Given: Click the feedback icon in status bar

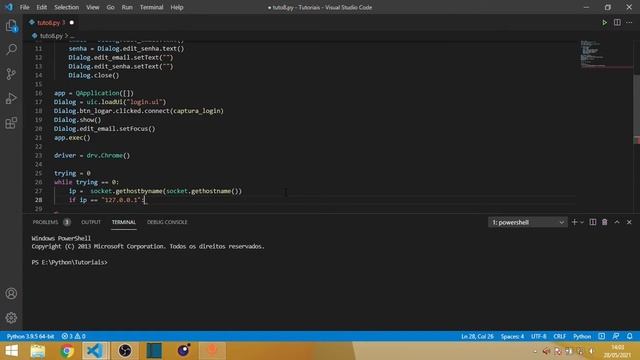Looking at the screenshot, I should coord(616,336).
